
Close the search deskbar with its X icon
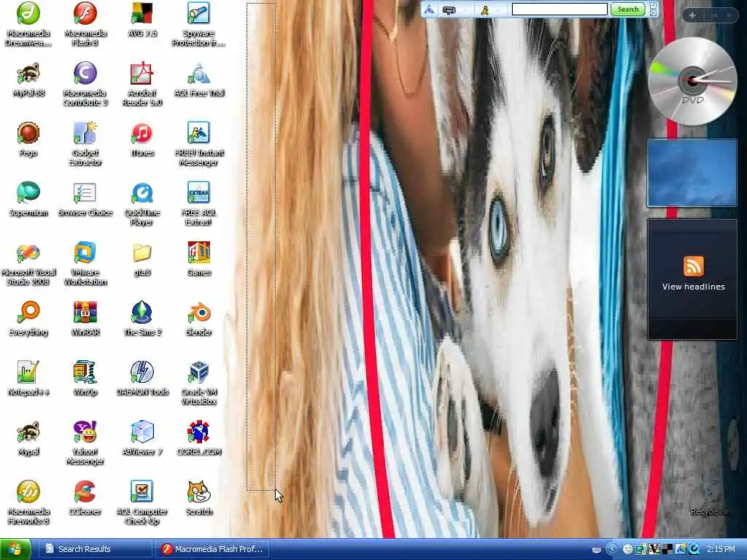point(653,12)
